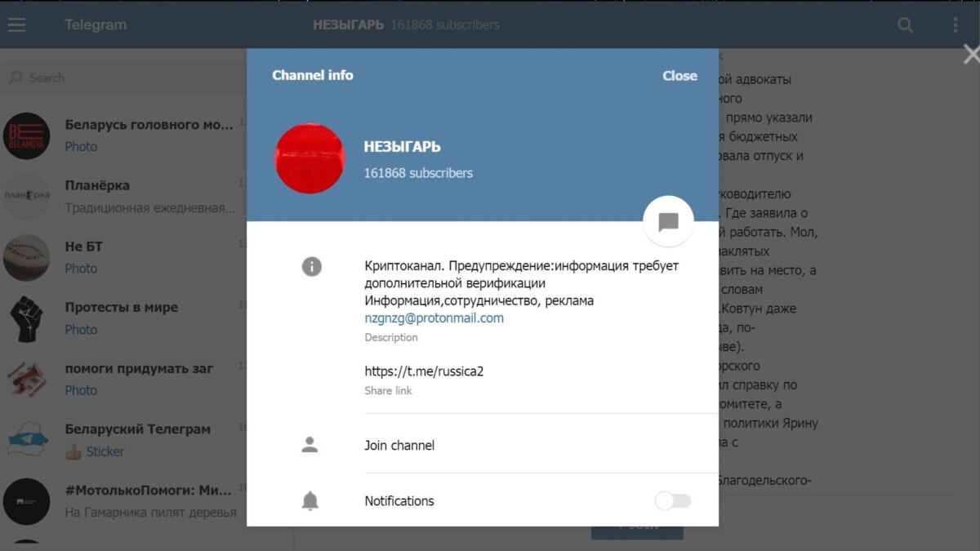Click the X close icon at top right
This screenshot has width=980, height=551.
pos(971,55)
